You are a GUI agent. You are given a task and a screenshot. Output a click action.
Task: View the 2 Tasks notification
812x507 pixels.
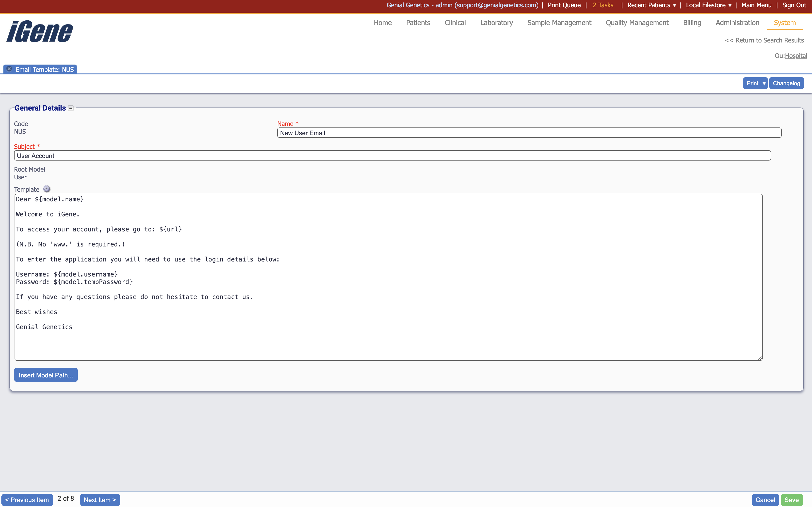point(603,5)
